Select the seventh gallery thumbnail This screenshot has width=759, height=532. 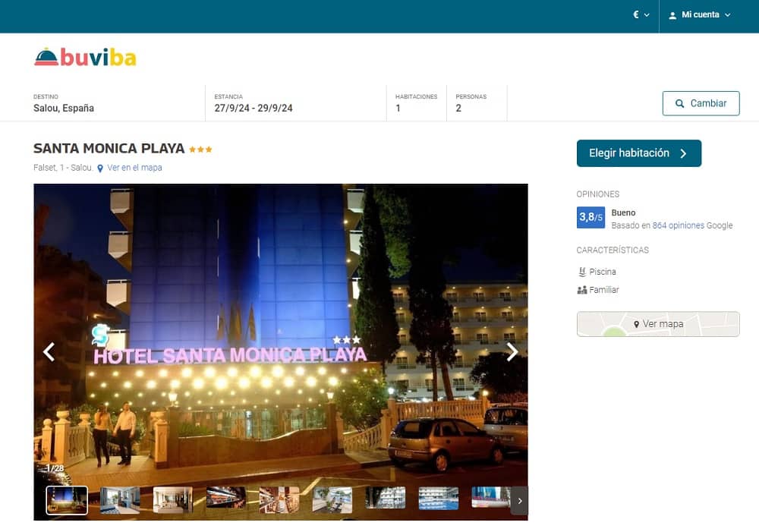tap(386, 499)
